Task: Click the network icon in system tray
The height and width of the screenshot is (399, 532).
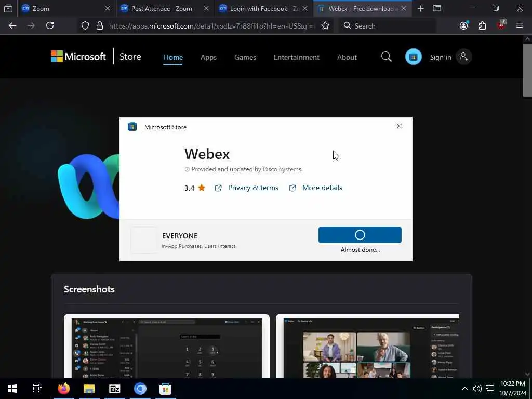Action: click(489, 389)
